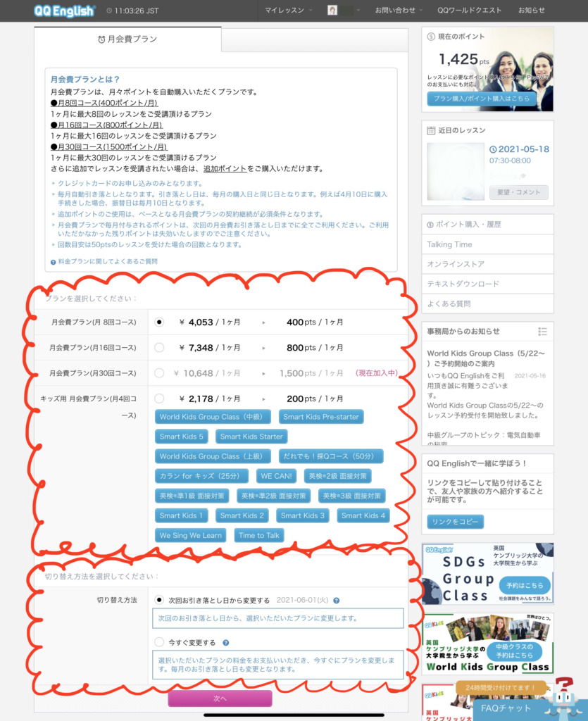Screen dimensions: 588x721
Task: Select the キッズ用 月4回コース radio button
Action: [x=159, y=399]
